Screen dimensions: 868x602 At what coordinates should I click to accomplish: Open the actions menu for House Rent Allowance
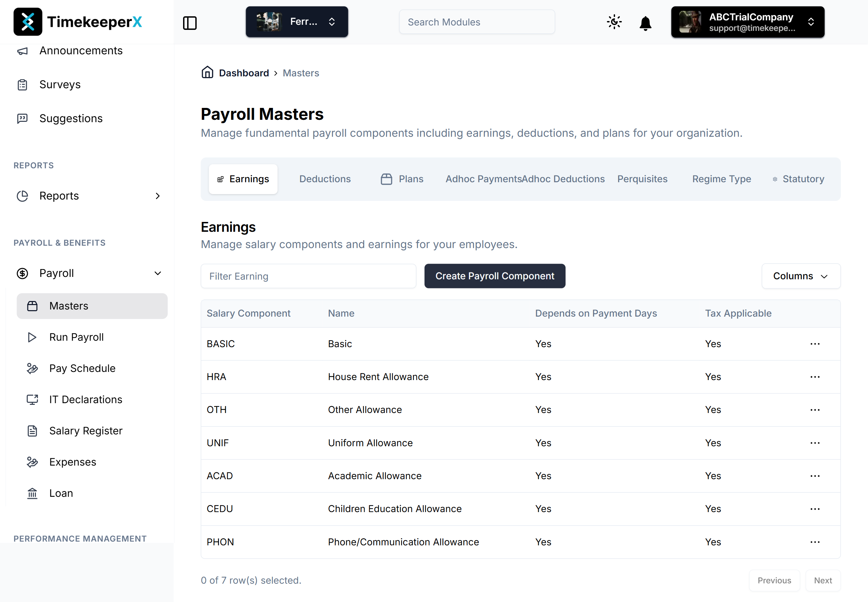point(815,377)
